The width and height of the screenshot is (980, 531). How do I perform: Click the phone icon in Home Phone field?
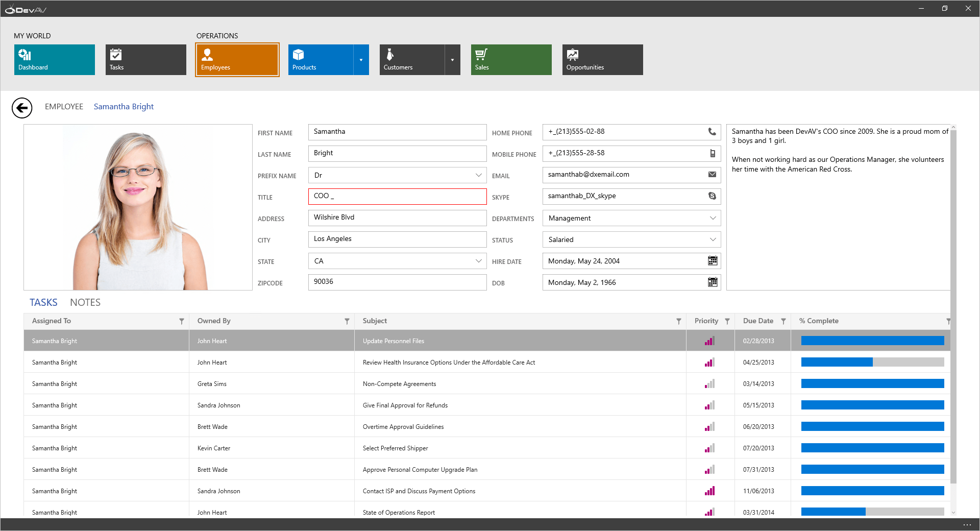pos(712,132)
